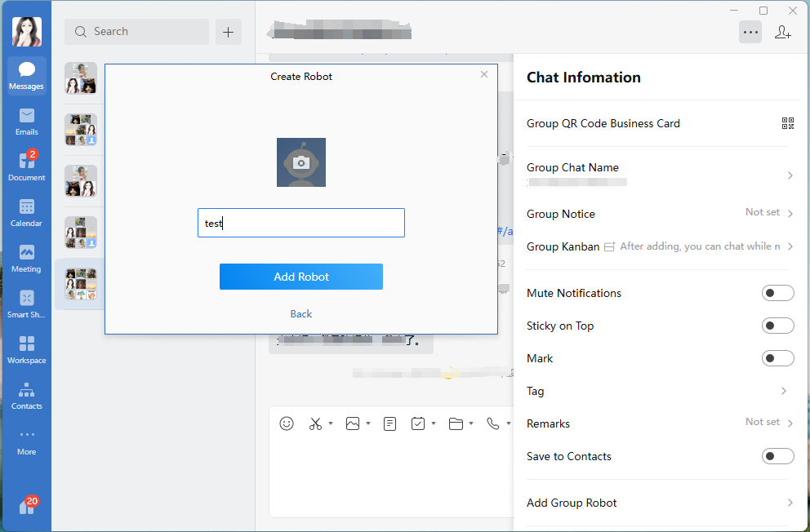Expand Add Group Robot option

click(790, 503)
